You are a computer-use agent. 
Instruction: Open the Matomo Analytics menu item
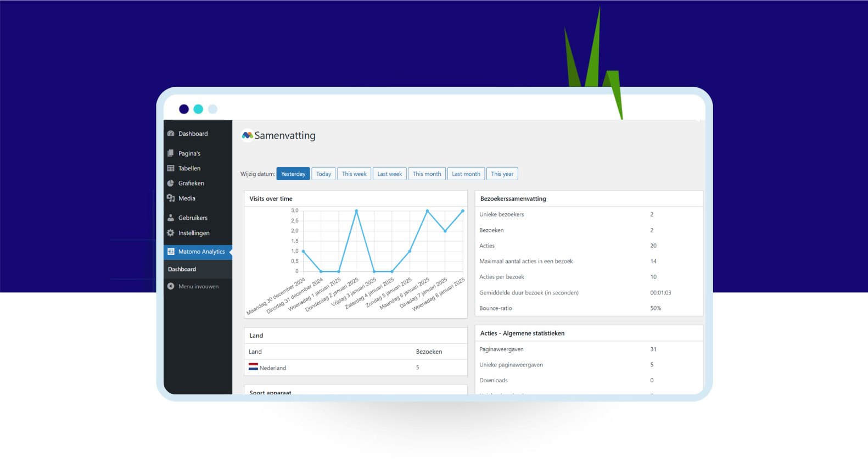(201, 252)
